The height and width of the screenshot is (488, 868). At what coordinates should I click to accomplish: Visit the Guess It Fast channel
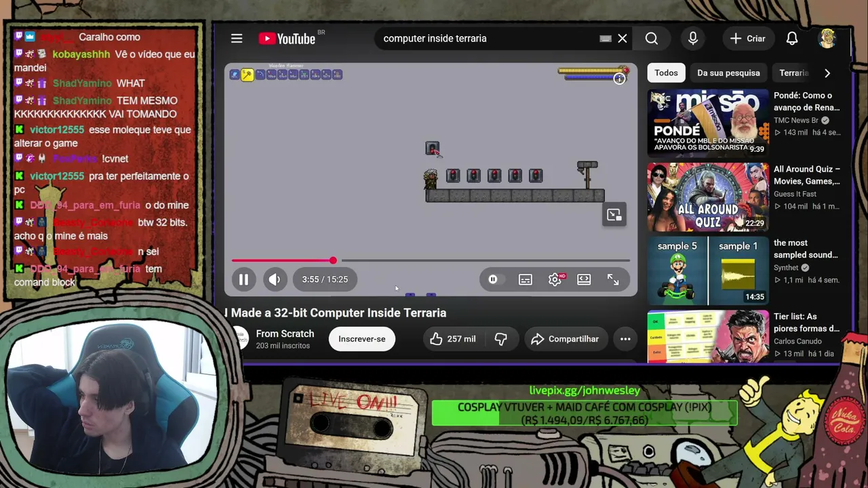point(795,194)
